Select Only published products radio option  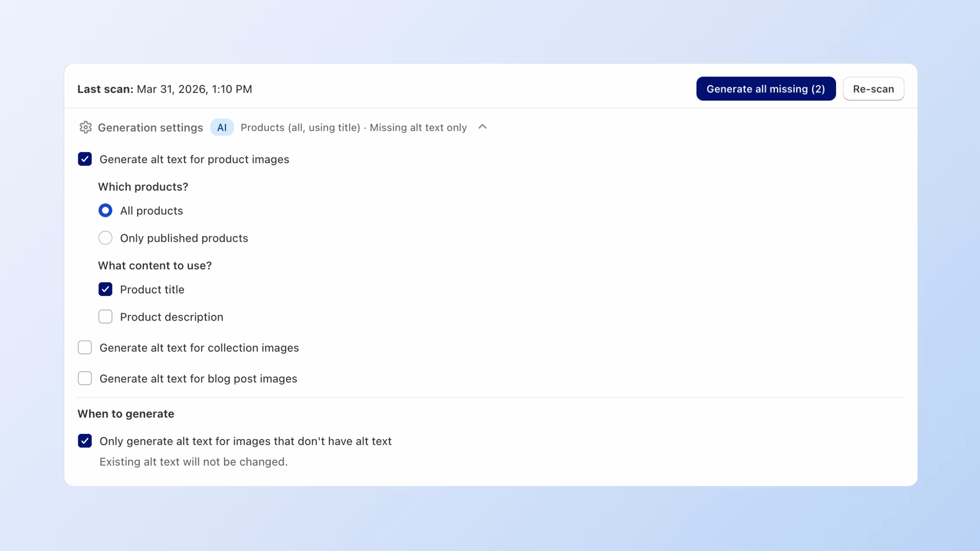pos(105,238)
